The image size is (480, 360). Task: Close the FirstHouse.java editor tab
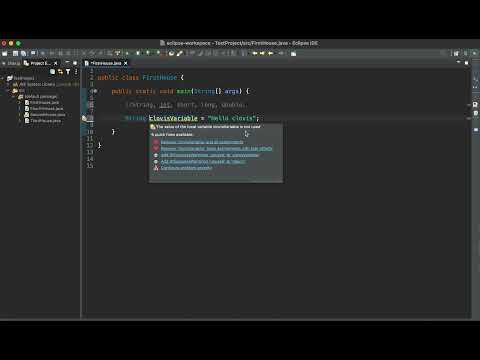click(x=126, y=63)
